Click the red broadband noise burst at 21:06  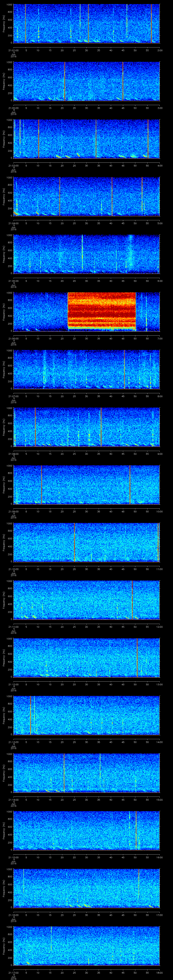pos(102,311)
